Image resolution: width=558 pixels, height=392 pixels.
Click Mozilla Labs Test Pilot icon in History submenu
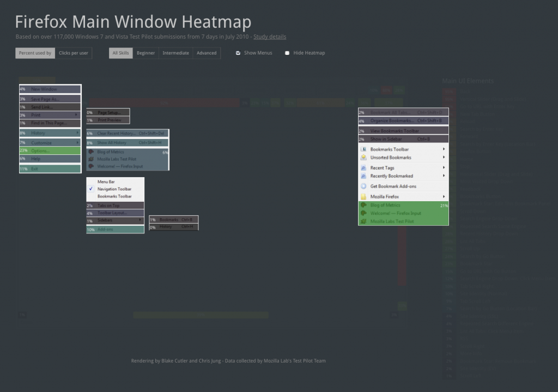click(x=91, y=159)
